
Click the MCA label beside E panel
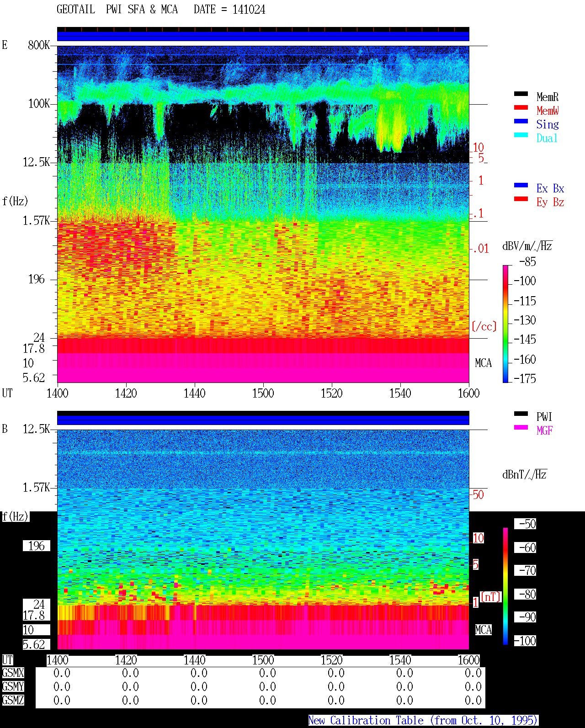click(483, 363)
